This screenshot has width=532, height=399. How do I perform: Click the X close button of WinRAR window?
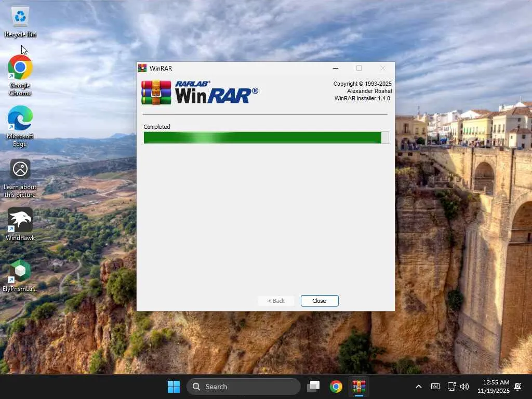[x=383, y=68]
